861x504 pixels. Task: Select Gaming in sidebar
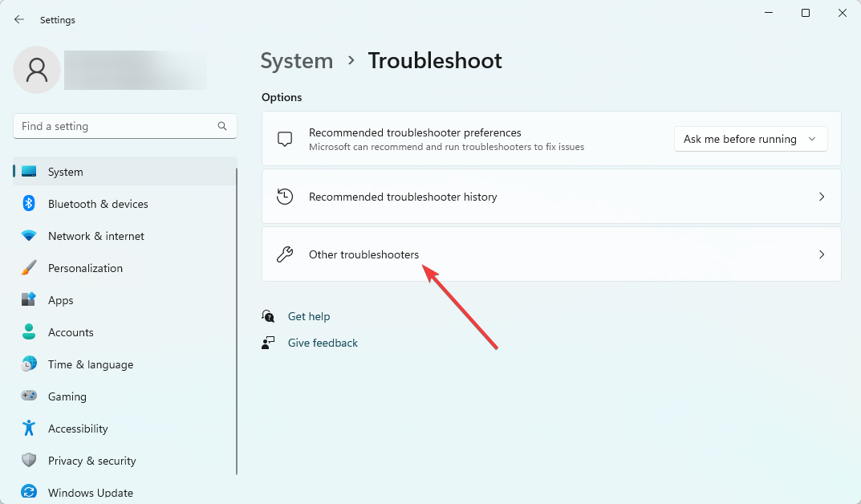click(124, 396)
